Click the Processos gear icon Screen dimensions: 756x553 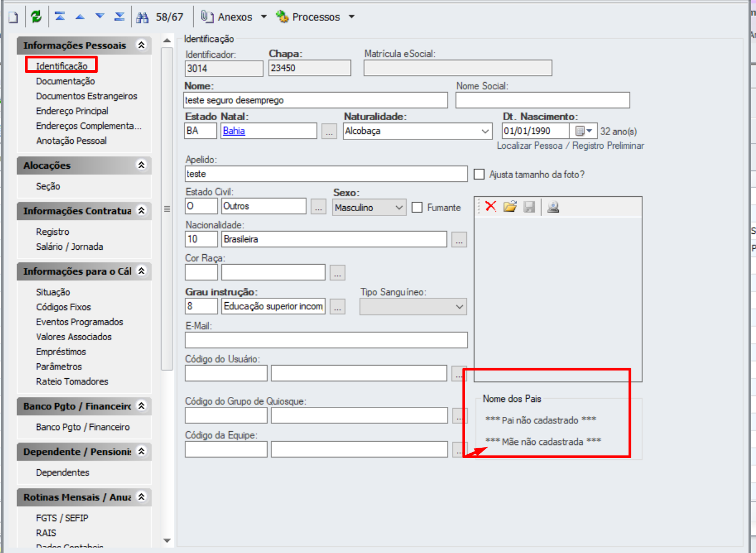tap(283, 17)
